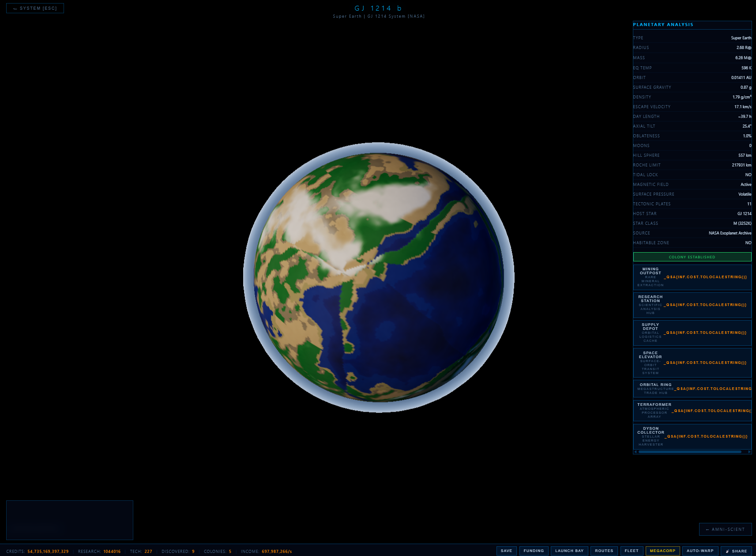
Task: Open the LAUNCH BAY
Action: [569, 551]
